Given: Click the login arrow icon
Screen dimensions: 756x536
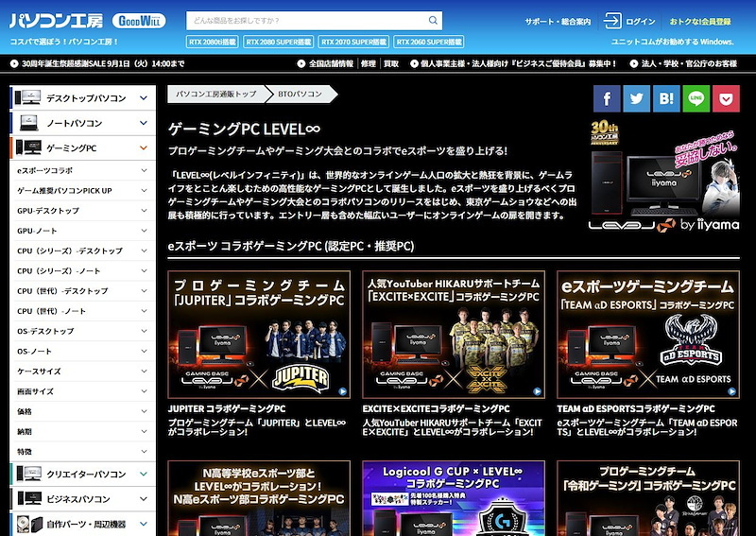Looking at the screenshot, I should (612, 21).
